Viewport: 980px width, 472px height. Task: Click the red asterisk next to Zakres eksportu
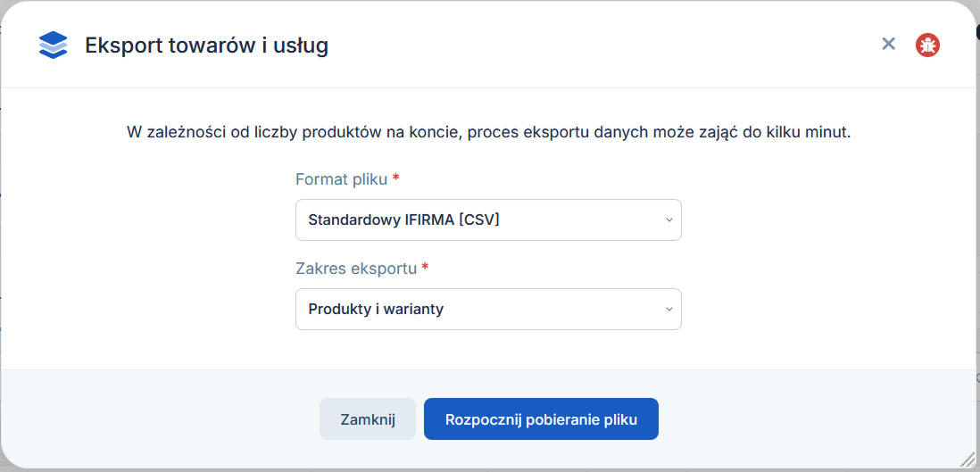425,268
